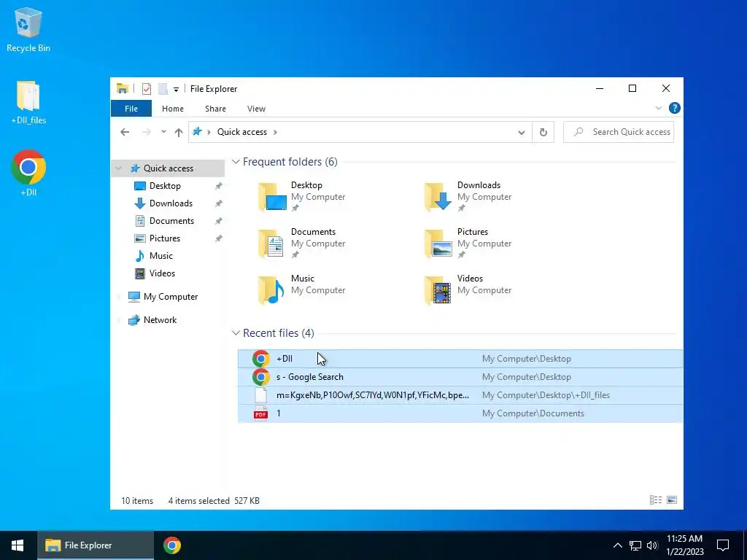This screenshot has height=560, width=747.
Task: Open the Recycle Bin desktop icon
Action: 28,30
